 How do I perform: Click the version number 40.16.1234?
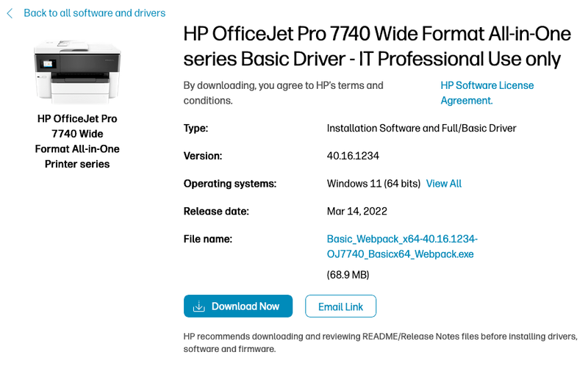pos(354,156)
